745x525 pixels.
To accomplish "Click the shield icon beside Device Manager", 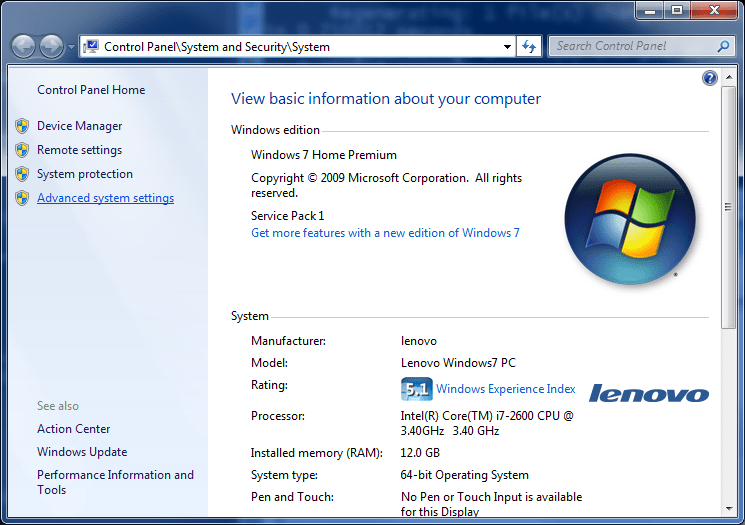I will (22, 126).
